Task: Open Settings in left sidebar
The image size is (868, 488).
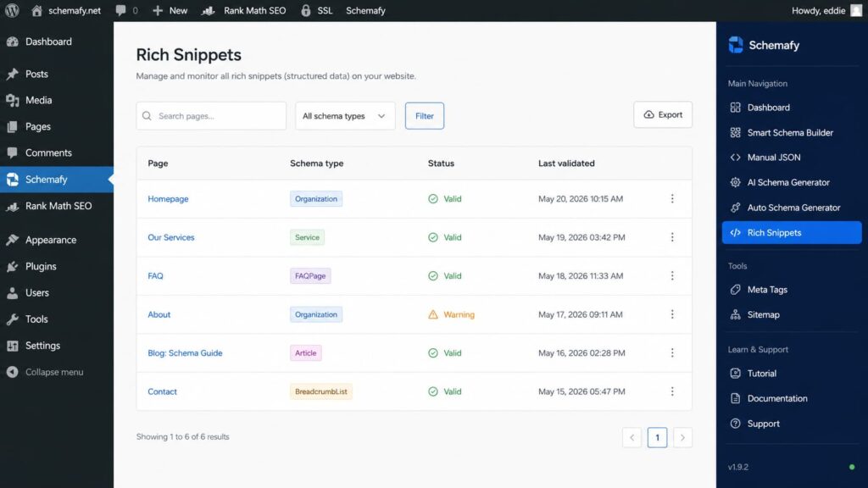Action: tap(57, 346)
